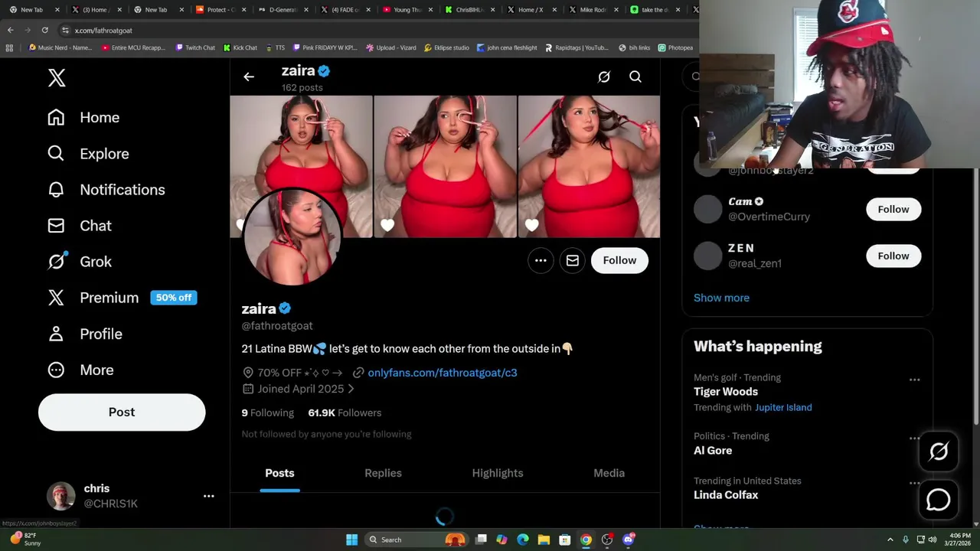Open the three-dot profile options menu
This screenshot has height=551, width=980.
tap(541, 260)
